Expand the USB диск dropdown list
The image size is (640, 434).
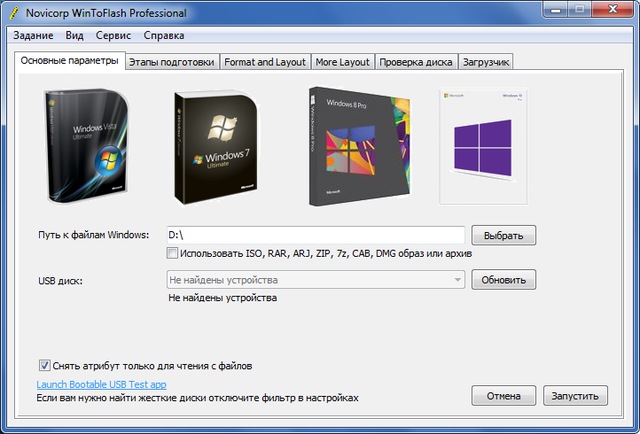coord(457,280)
